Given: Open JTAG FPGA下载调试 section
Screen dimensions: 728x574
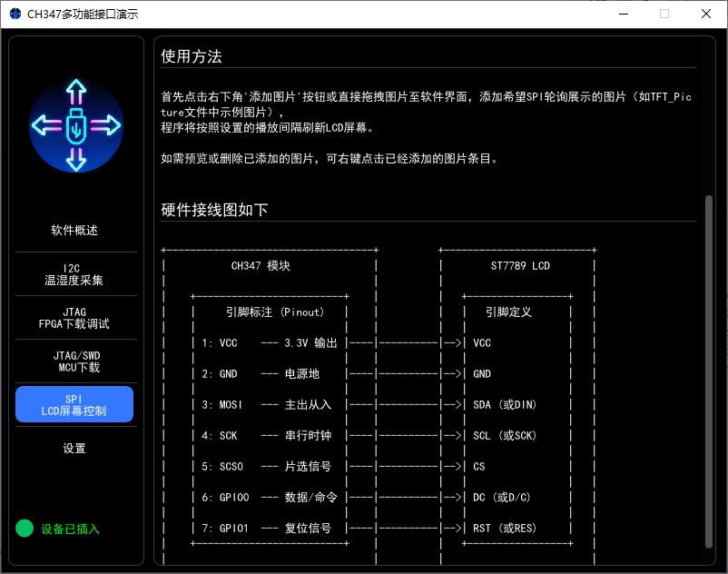Looking at the screenshot, I should (x=74, y=318).
